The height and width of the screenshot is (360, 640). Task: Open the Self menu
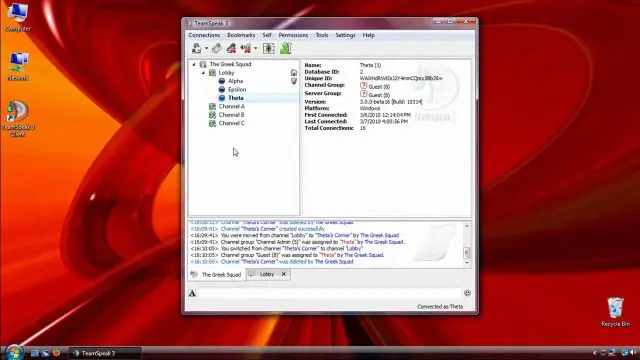267,35
